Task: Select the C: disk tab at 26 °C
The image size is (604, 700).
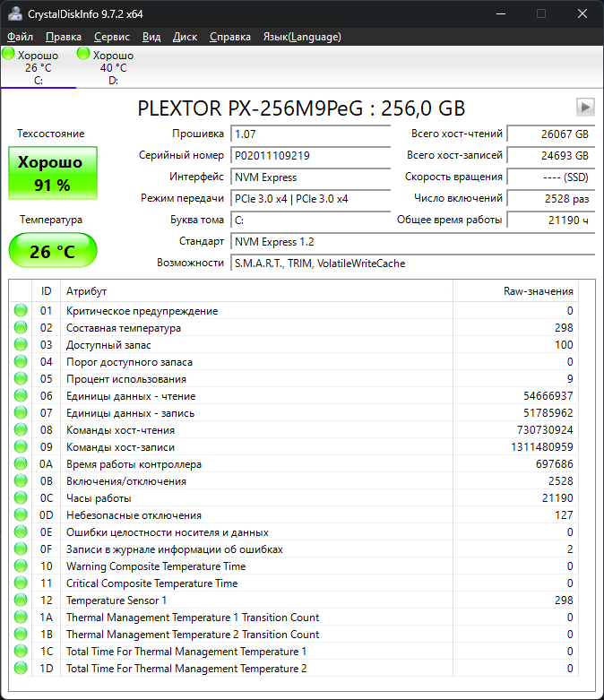Action: pos(39,67)
